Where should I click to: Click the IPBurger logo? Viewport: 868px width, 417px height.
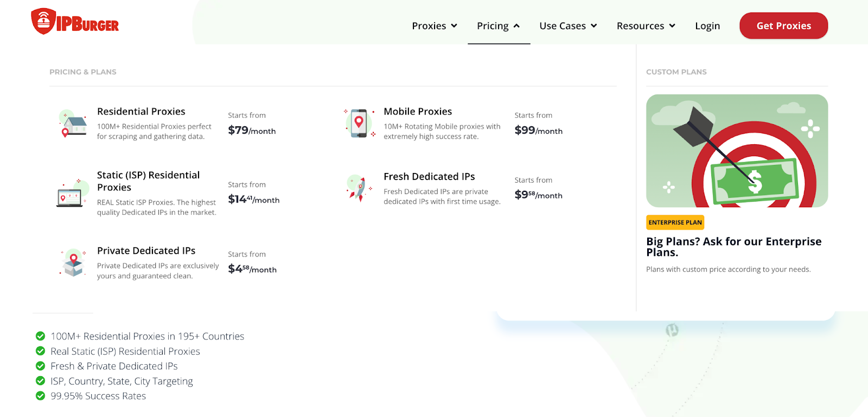[75, 22]
